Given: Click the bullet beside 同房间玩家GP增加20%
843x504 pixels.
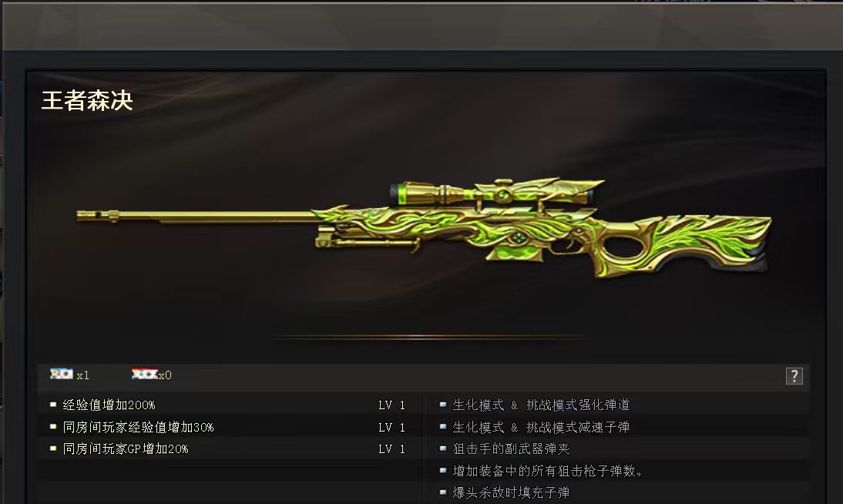Looking at the screenshot, I should coord(53,449).
